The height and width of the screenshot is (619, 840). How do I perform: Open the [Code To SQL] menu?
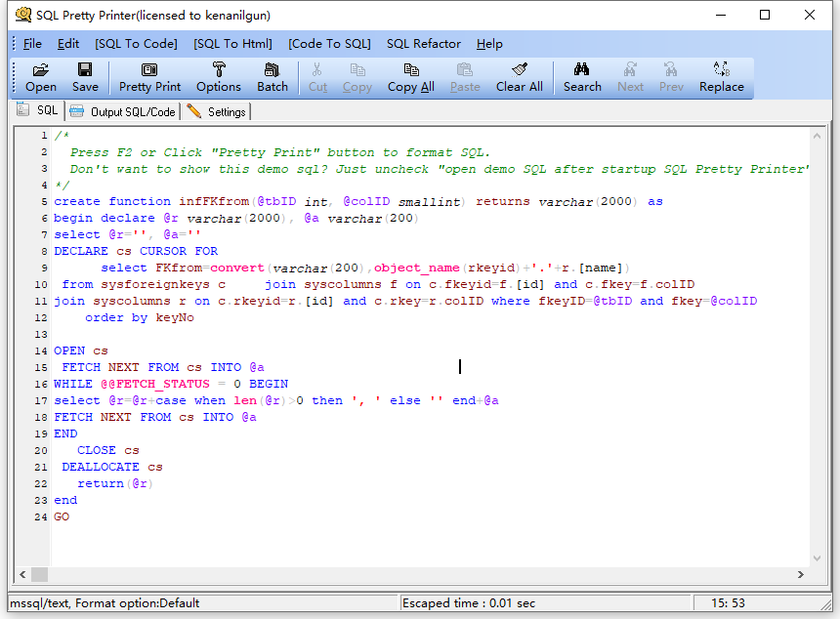coord(329,44)
